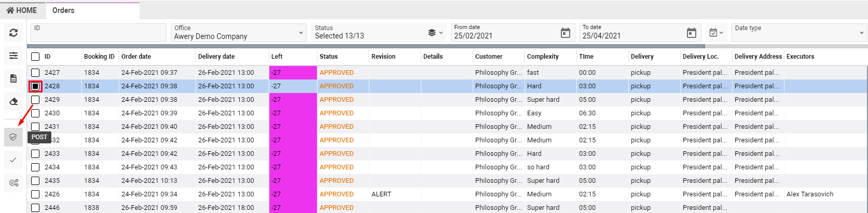
Task: Click the refresh icon in left sidebar
Action: coord(13,33)
